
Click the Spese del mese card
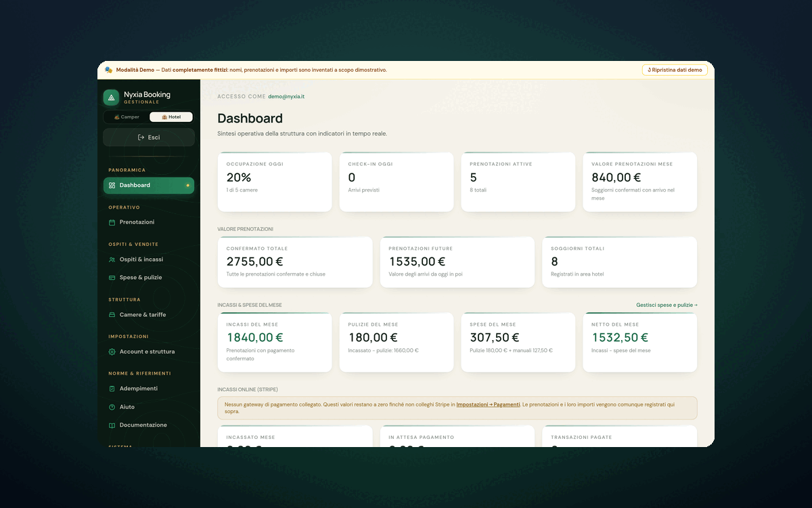tap(518, 342)
